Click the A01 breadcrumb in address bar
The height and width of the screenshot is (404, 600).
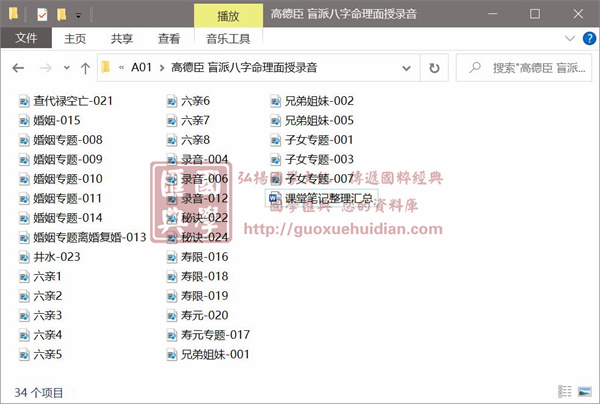point(141,68)
